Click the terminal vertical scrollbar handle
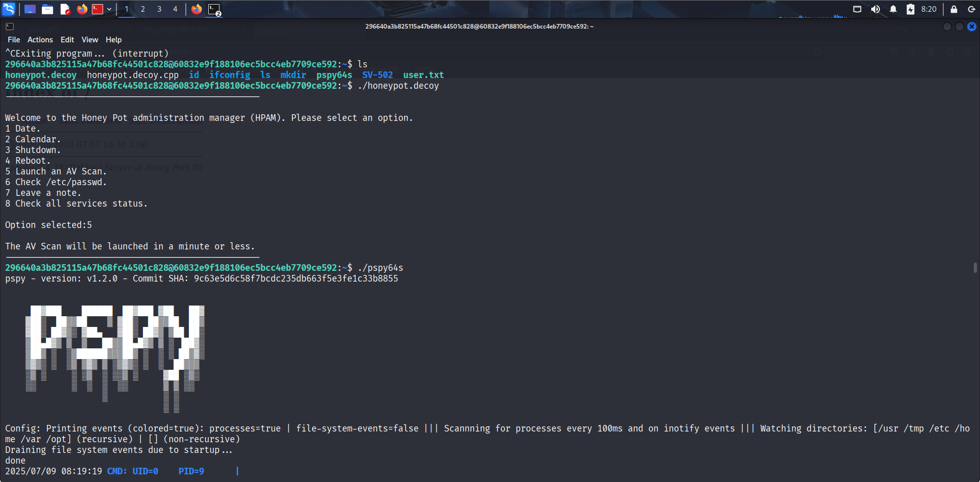Image resolution: width=980 pixels, height=482 pixels. [975, 268]
